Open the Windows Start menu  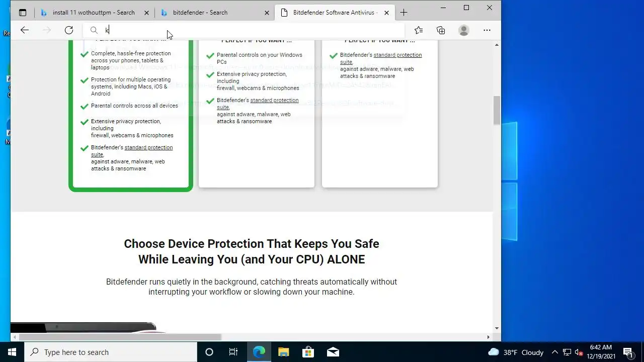click(12, 352)
